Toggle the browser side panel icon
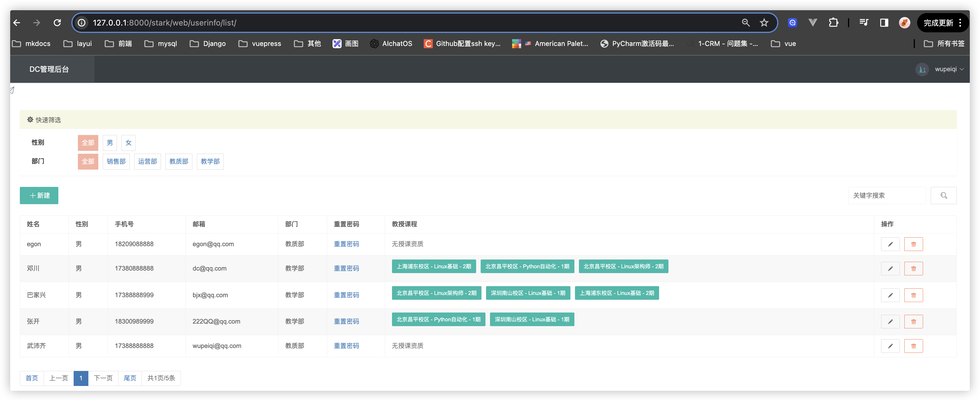The height and width of the screenshot is (401, 980). tap(884, 23)
